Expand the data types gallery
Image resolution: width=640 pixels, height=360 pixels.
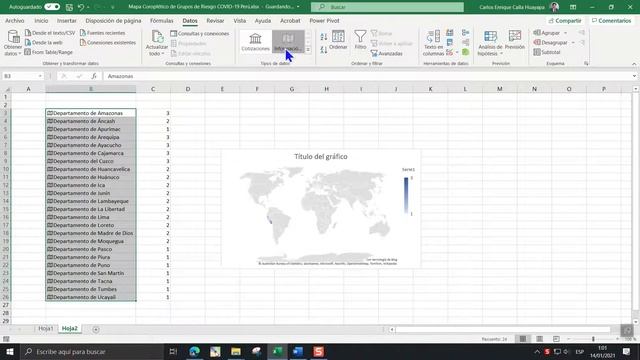coord(308,50)
